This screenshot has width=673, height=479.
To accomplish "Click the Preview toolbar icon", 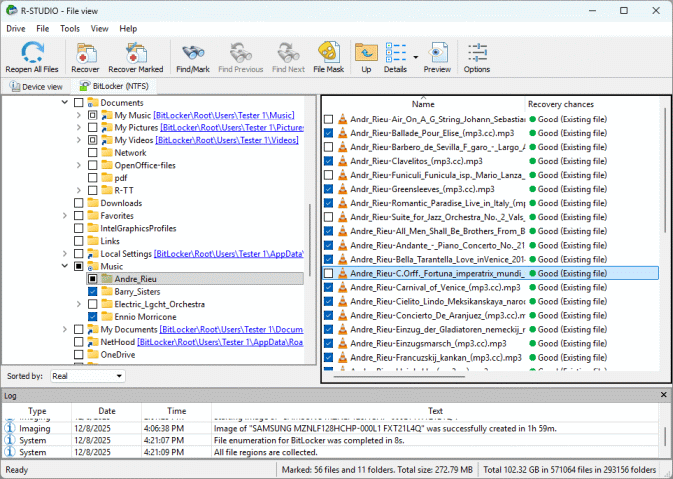I will pyautogui.click(x=437, y=53).
